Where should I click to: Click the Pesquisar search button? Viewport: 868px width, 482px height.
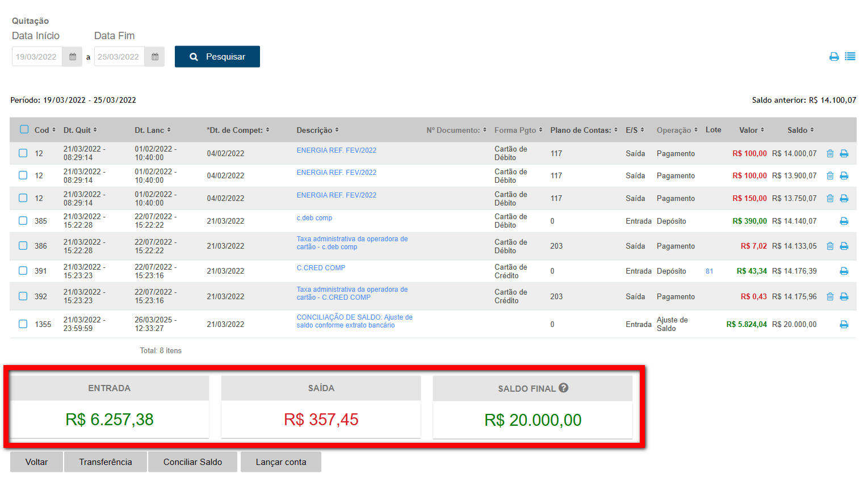(217, 57)
